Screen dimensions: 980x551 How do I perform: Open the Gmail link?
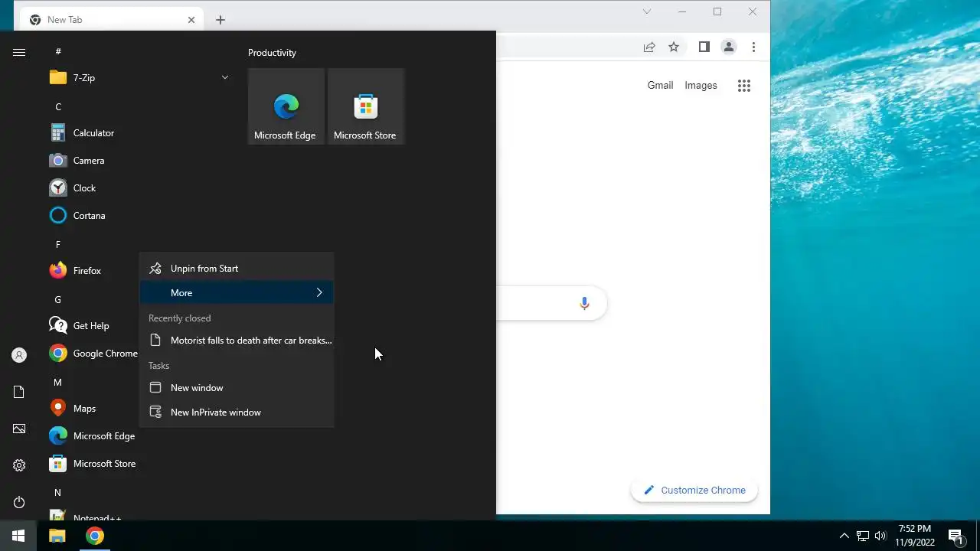(x=660, y=86)
